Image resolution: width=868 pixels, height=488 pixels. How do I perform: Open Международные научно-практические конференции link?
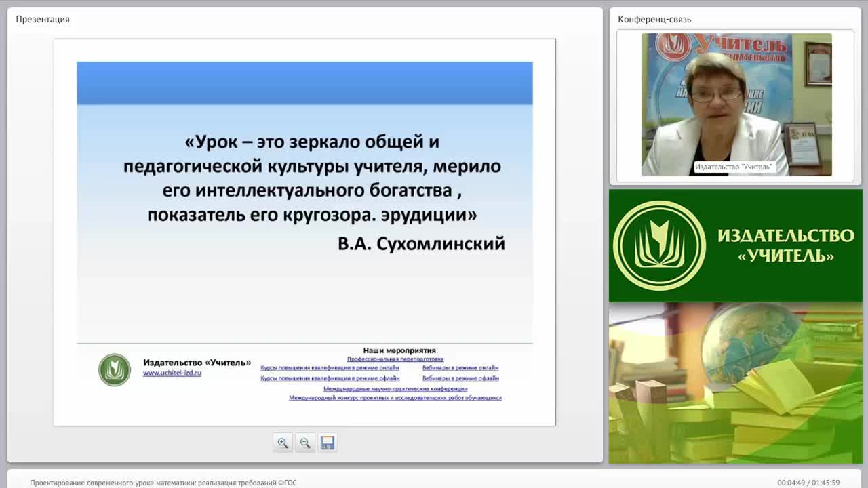(x=395, y=389)
